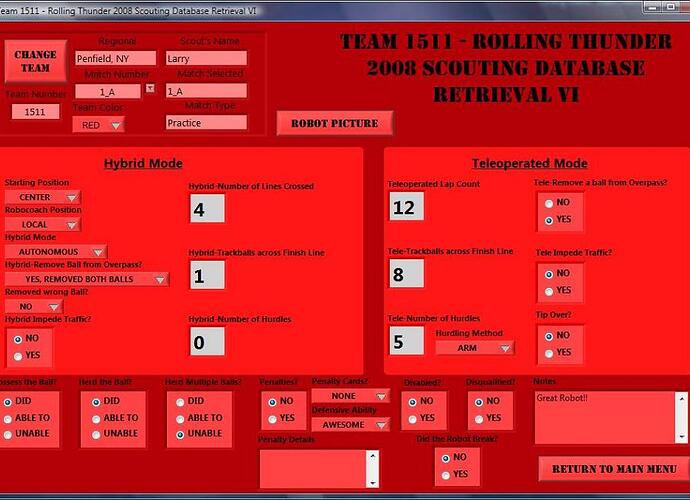Click Hybrid-Number of Lines Crossed value 4
Viewport: 690px width, 500px height.
coord(207,208)
